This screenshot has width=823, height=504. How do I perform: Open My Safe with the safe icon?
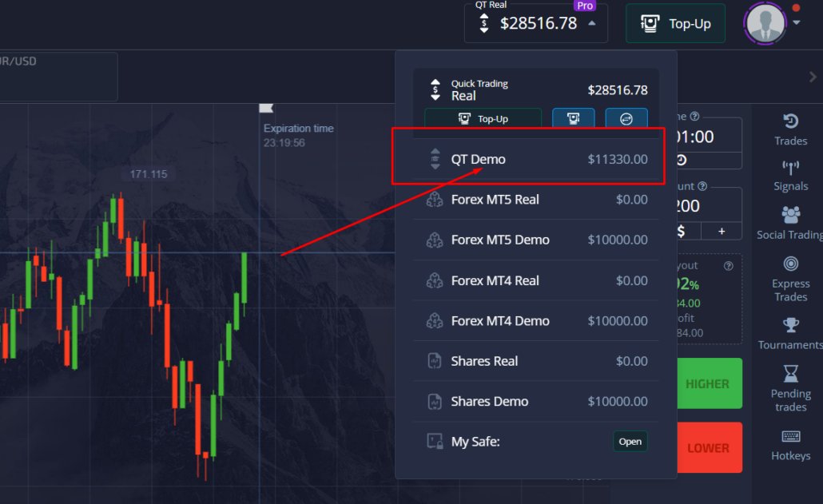[x=435, y=441]
